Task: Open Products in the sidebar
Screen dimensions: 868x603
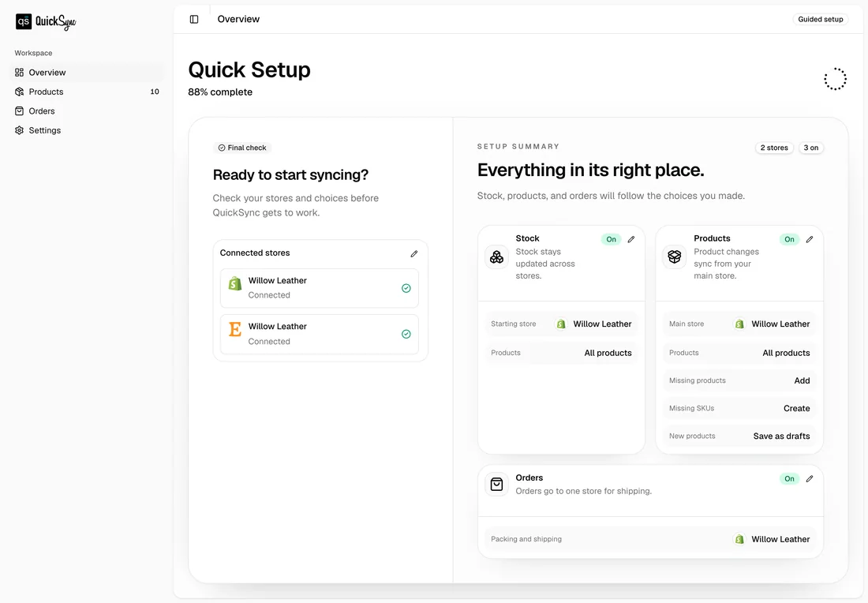Action: [x=87, y=92]
